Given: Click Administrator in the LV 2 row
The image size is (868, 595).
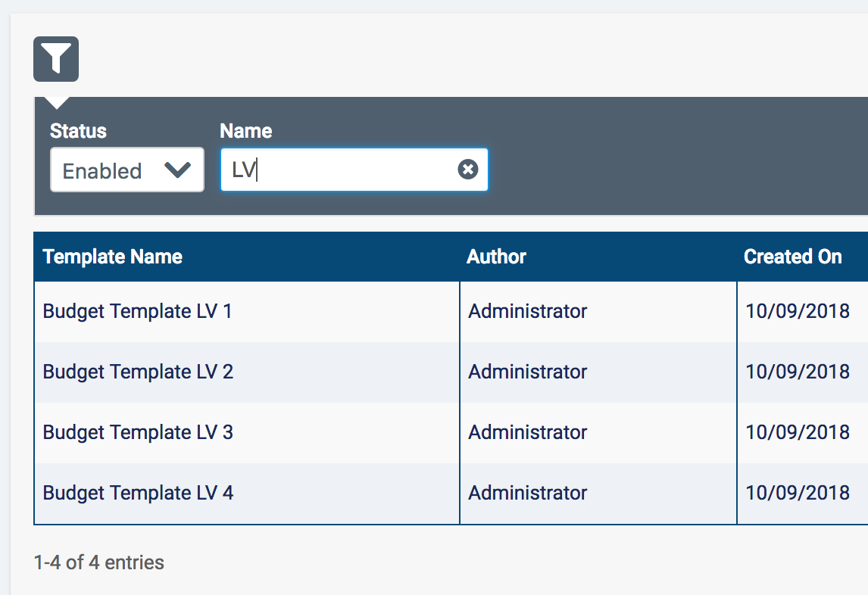Looking at the screenshot, I should click(x=527, y=372).
